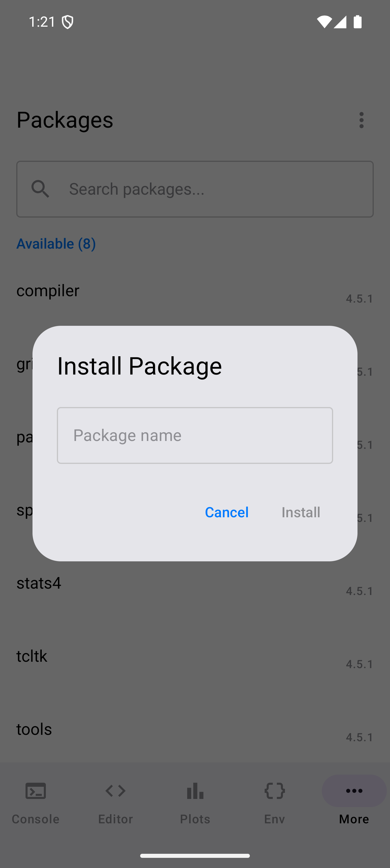Click the Install button in the dialog
Screen dimensions: 390x868
pyautogui.click(x=301, y=512)
